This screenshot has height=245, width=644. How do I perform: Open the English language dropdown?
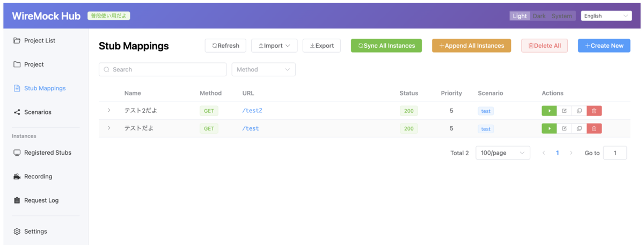606,16
